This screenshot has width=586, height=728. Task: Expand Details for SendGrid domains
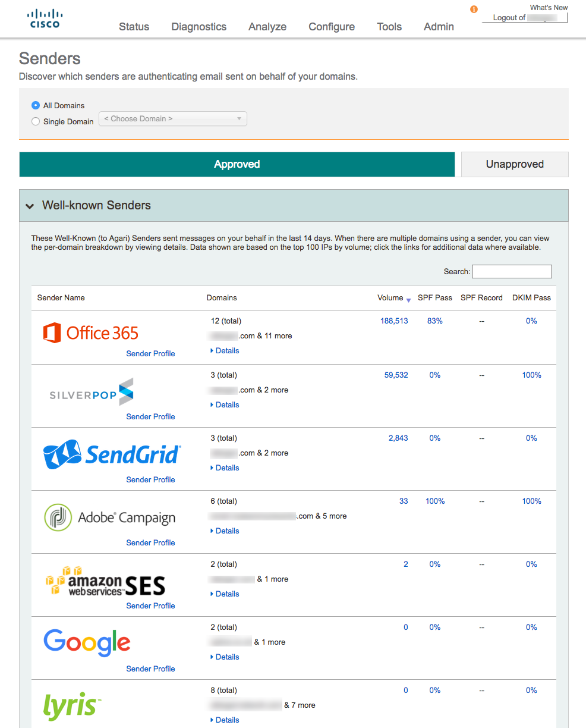point(225,468)
